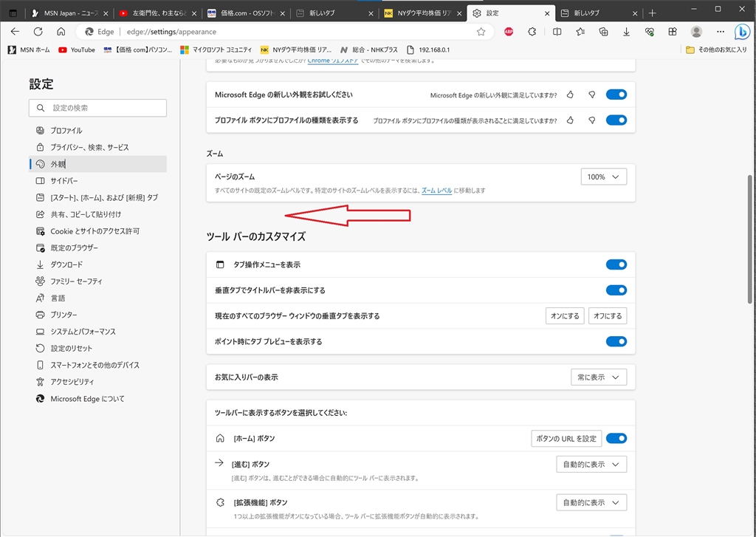Select システムとパフォーマンス settings item
Screen dimensions: 756x537
(98, 332)
